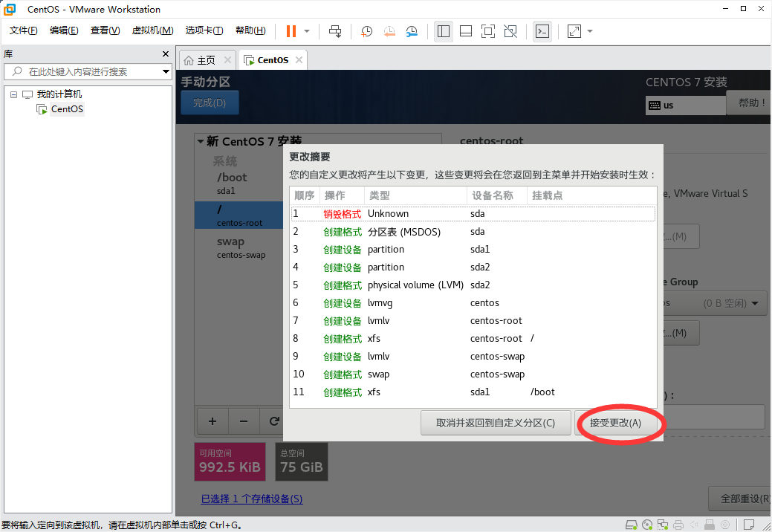Screen dimensions: 772x532
Task: Click the minus remove mount point button
Action: 243,421
